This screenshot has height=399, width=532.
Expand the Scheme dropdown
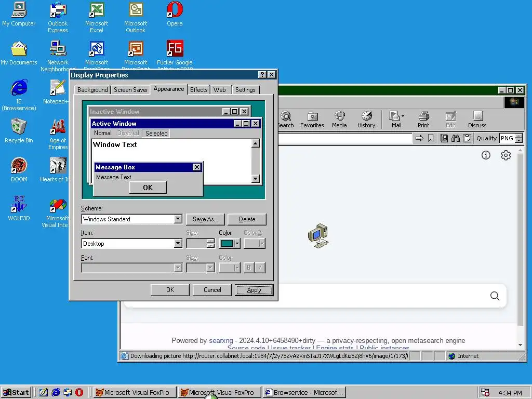point(178,219)
